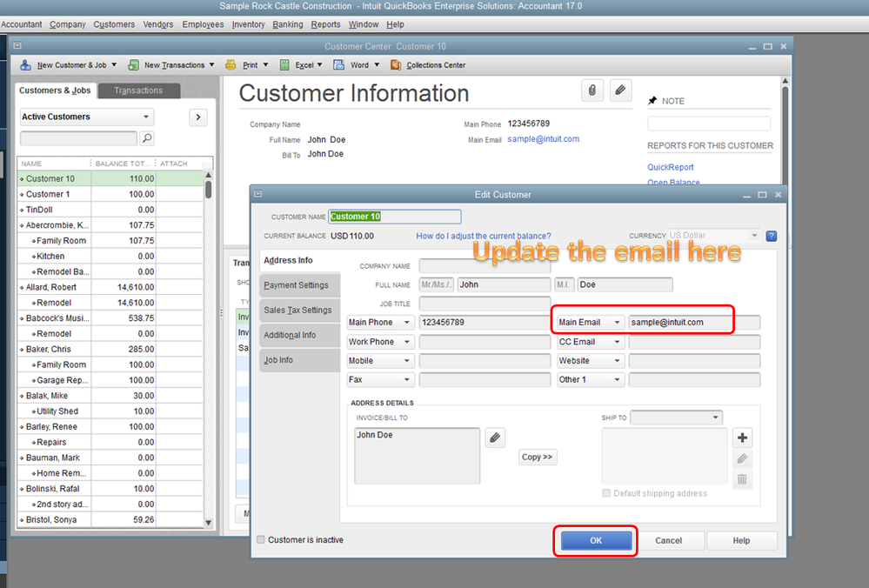Image resolution: width=869 pixels, height=588 pixels.
Task: Open the Company menu
Action: tap(68, 24)
